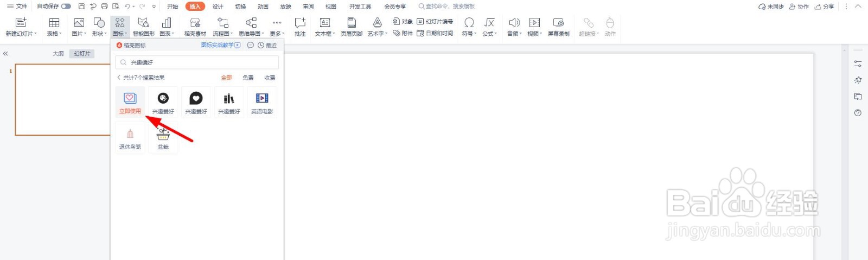Select slide 1 thumbnail
This screenshot has width=868, height=260.
tap(62, 99)
